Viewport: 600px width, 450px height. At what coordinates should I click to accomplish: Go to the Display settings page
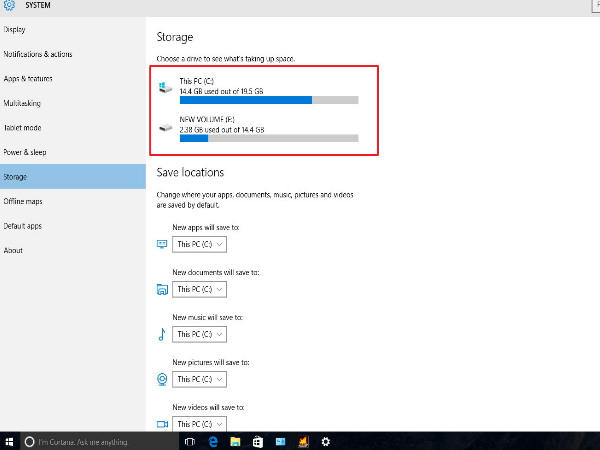73,29
